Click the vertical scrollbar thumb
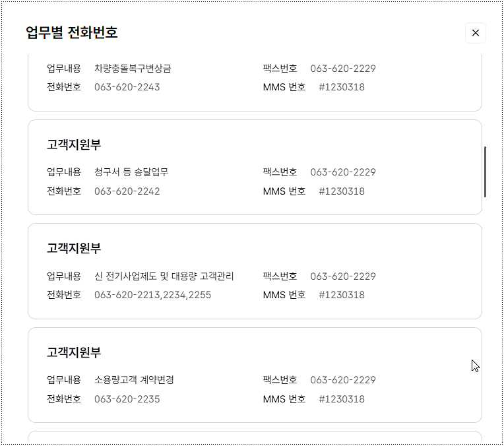504x446 pixels. point(486,172)
